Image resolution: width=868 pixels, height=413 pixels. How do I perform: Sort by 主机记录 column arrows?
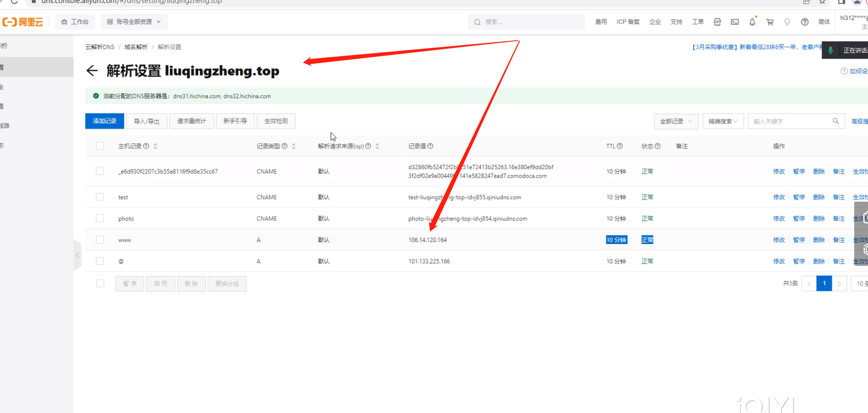(x=155, y=146)
